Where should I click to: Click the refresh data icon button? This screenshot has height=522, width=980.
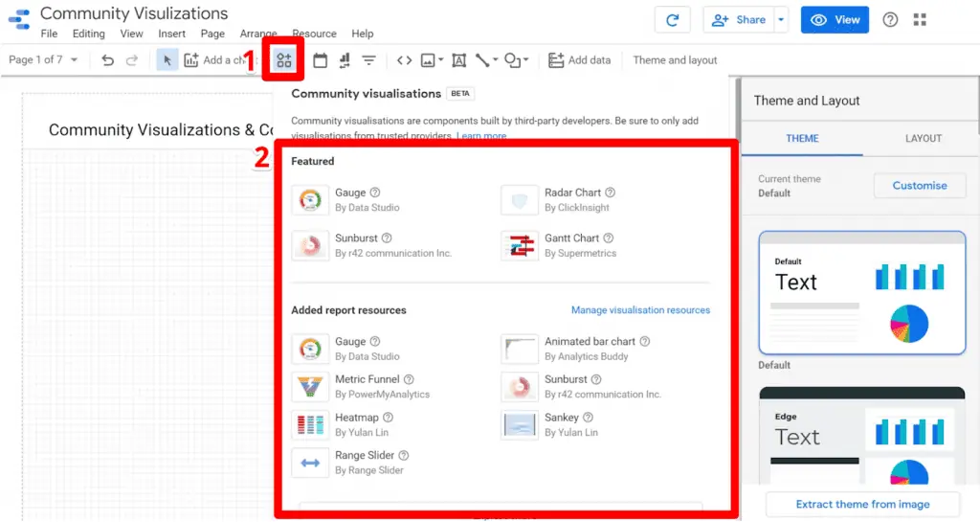coord(673,20)
